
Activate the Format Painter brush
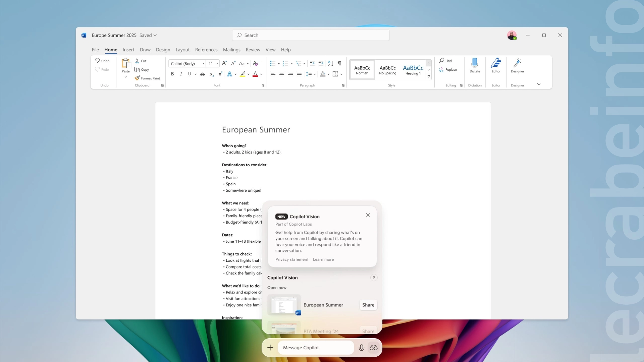[x=137, y=78]
